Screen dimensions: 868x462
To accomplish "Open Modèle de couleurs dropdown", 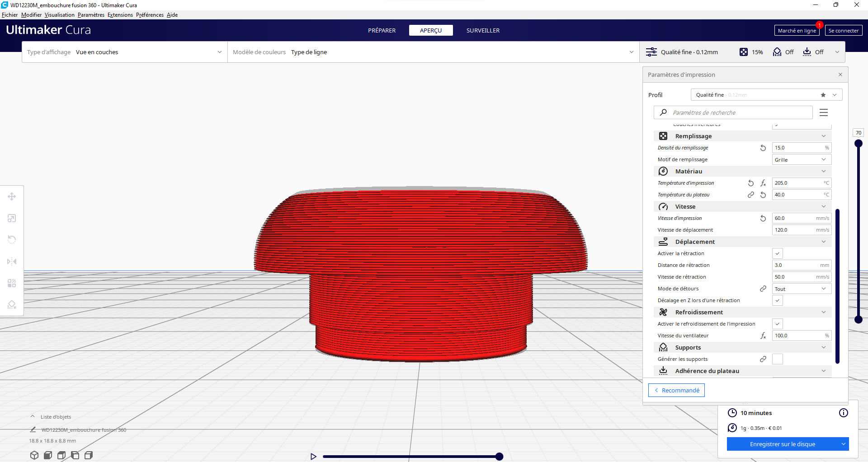I will click(434, 52).
